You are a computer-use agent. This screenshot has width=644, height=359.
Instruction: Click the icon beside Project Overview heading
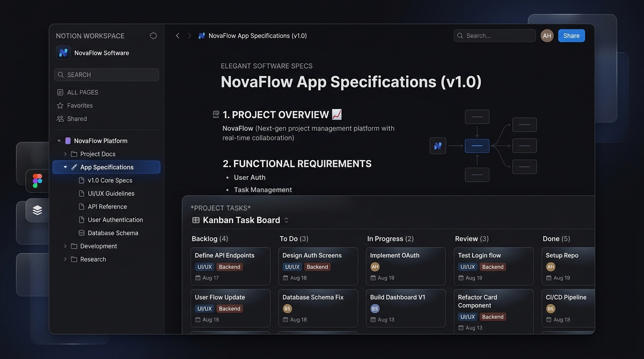tap(216, 114)
